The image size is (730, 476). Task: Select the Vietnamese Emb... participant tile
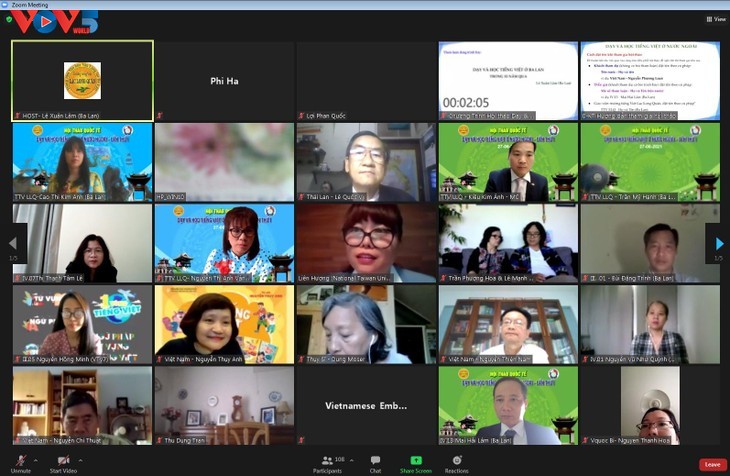pyautogui.click(x=366, y=405)
